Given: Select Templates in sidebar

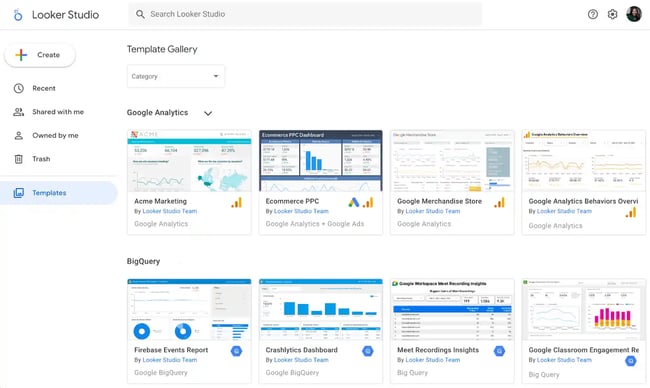Looking at the screenshot, I should pos(58,193).
